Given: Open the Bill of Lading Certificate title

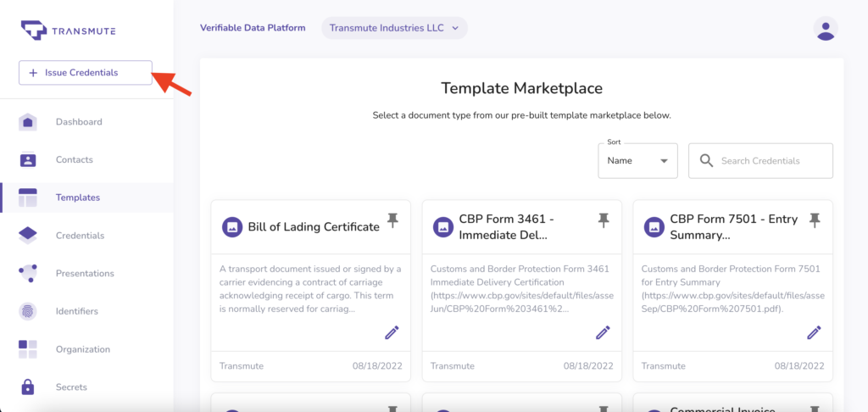Looking at the screenshot, I should [314, 227].
